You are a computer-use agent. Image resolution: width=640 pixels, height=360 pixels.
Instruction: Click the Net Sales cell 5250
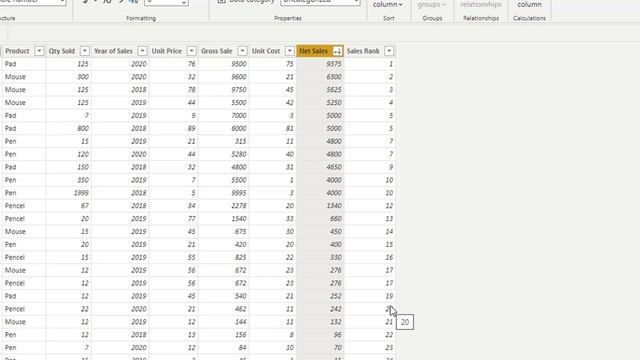tap(334, 103)
